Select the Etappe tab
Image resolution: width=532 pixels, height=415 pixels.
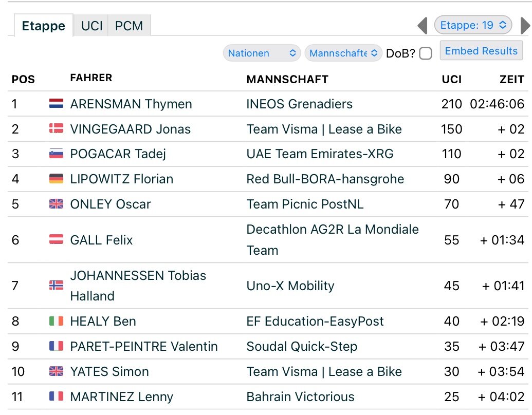tap(43, 26)
